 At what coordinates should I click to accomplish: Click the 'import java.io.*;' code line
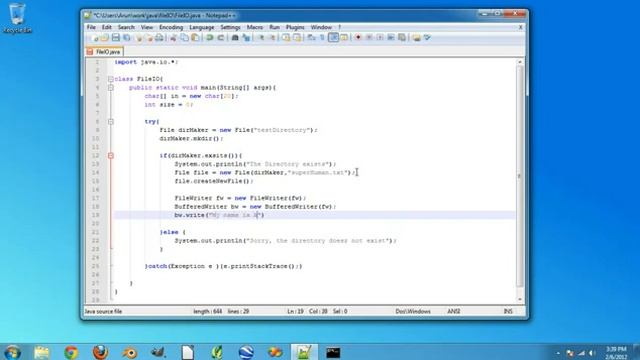tap(146, 62)
